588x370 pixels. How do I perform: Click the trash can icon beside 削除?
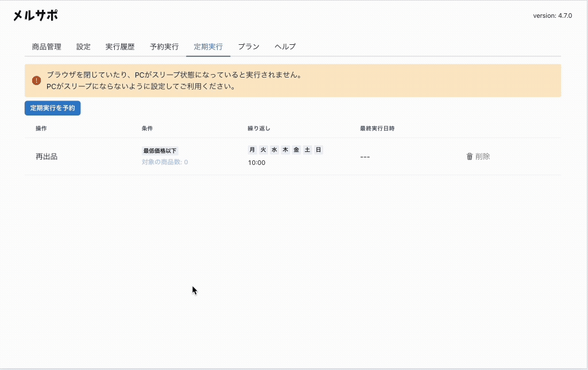tap(469, 156)
